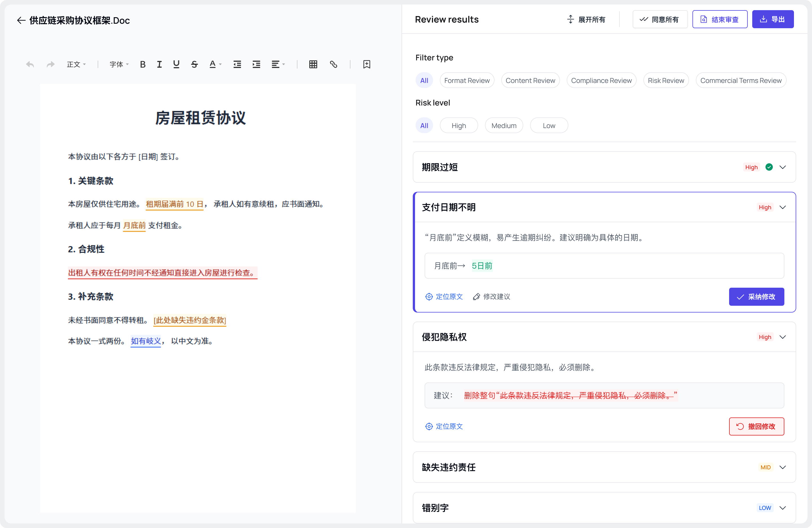812x528 pixels.
Task: Filter by Content Review
Action: [x=530, y=81]
